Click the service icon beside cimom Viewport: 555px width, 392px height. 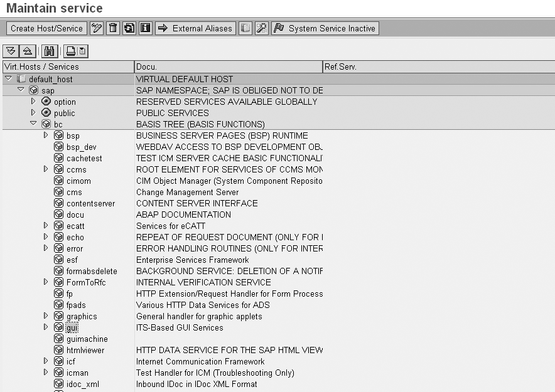[x=59, y=181]
